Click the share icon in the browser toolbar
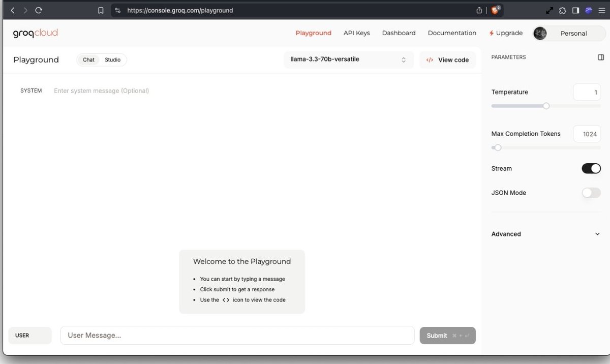Screen dimensions: 610x364 [478, 10]
